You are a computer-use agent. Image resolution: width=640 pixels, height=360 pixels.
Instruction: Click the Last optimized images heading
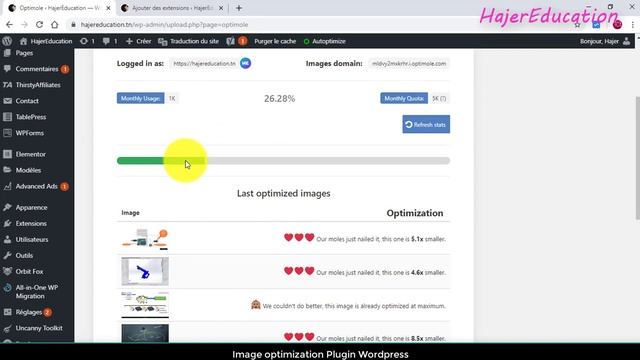(x=284, y=193)
